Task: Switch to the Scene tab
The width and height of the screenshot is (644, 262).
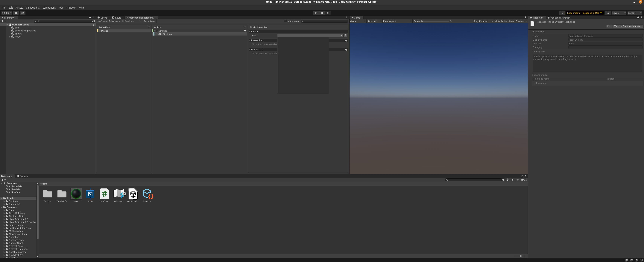Action: [x=102, y=18]
